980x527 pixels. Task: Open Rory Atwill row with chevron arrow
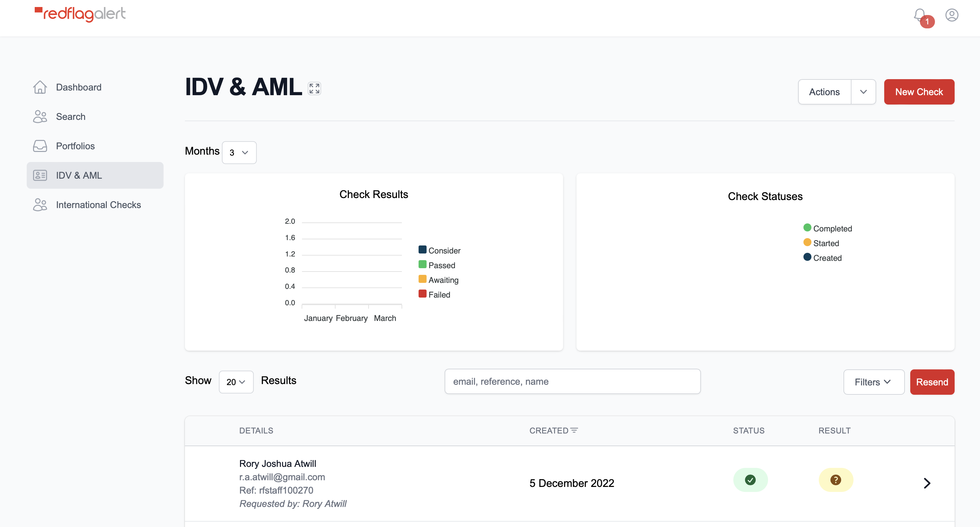[927, 483]
